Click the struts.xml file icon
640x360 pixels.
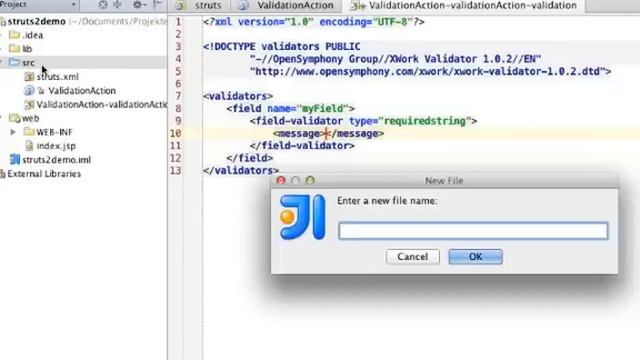(29, 76)
